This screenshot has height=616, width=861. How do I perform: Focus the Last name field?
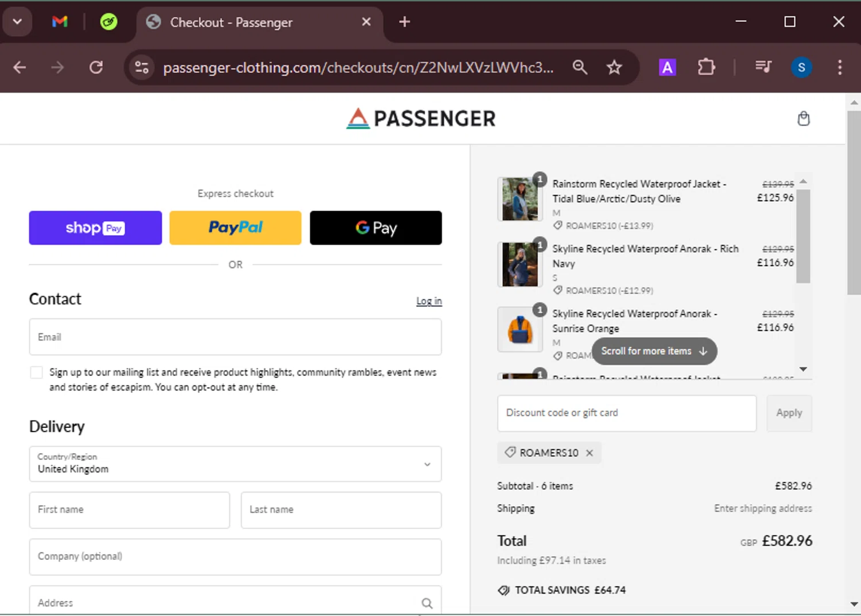click(341, 510)
